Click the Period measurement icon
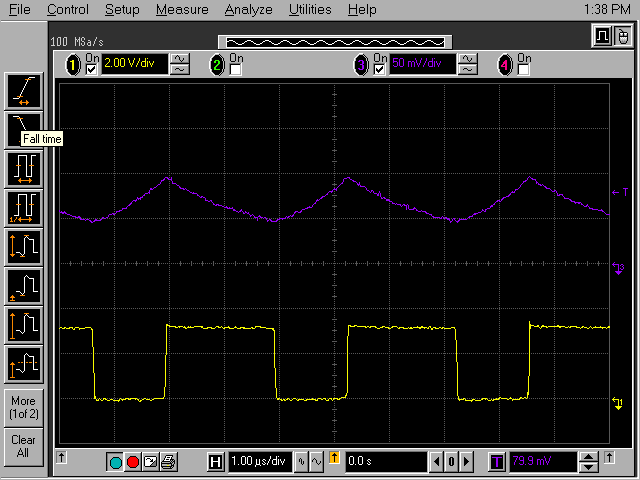The height and width of the screenshot is (480, 640). click(x=23, y=167)
